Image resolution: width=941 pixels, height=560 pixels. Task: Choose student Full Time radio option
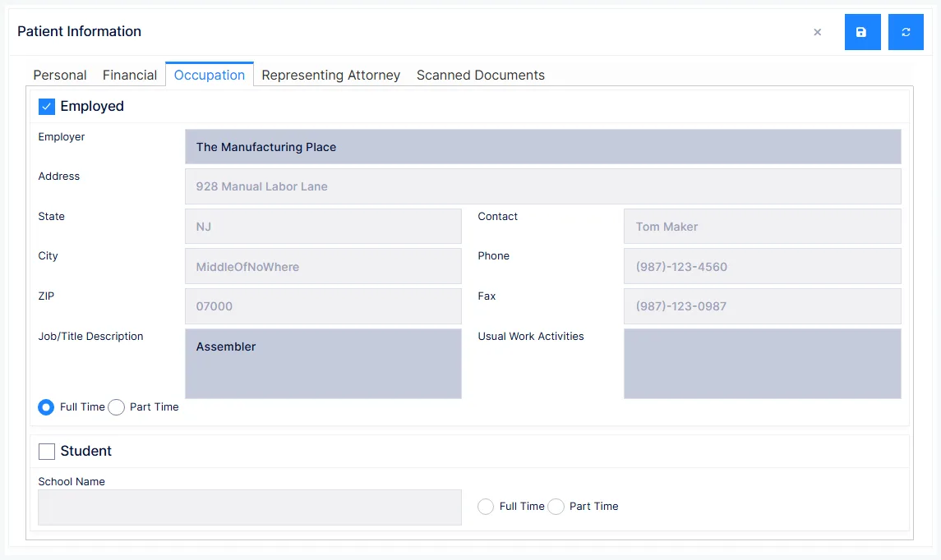pos(486,507)
